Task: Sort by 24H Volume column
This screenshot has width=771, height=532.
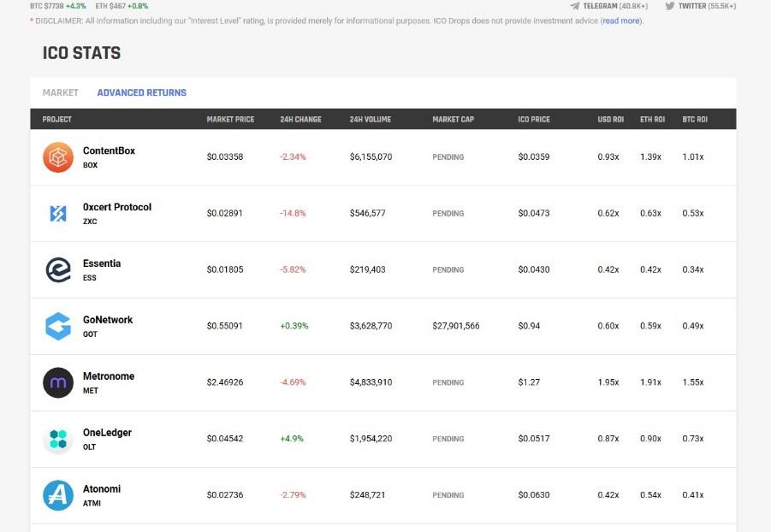Action: pos(371,120)
